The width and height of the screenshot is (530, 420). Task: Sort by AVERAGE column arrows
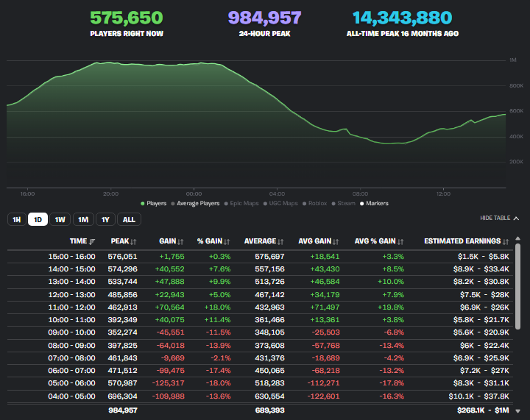[280, 242]
